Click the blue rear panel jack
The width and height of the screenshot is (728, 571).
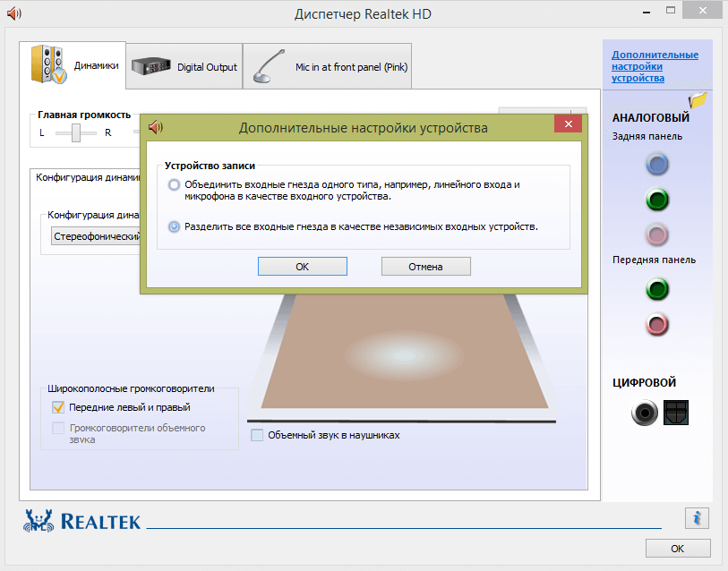[x=657, y=164]
